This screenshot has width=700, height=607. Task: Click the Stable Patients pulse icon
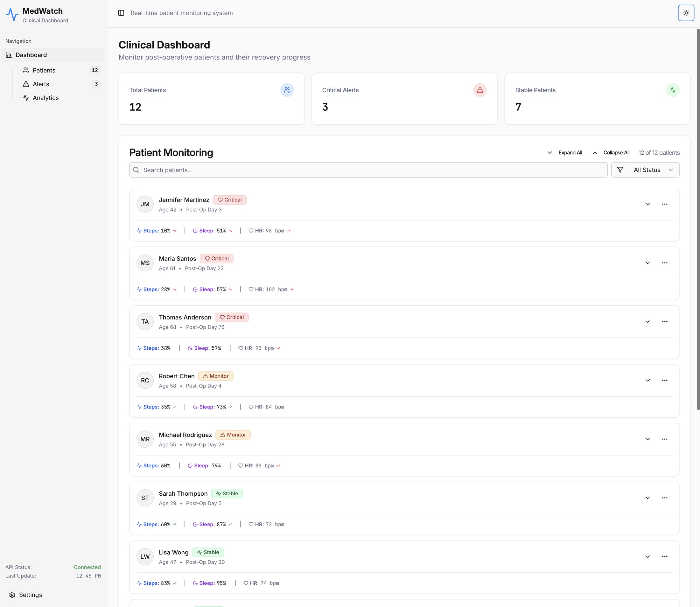coord(673,90)
